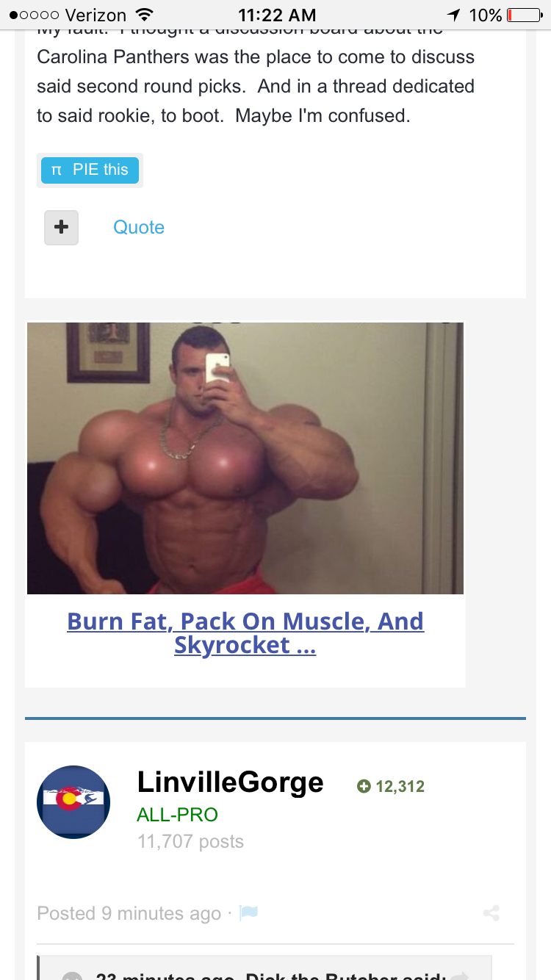Click the PIE this button
Image resolution: width=551 pixels, height=980 pixels.
(90, 170)
